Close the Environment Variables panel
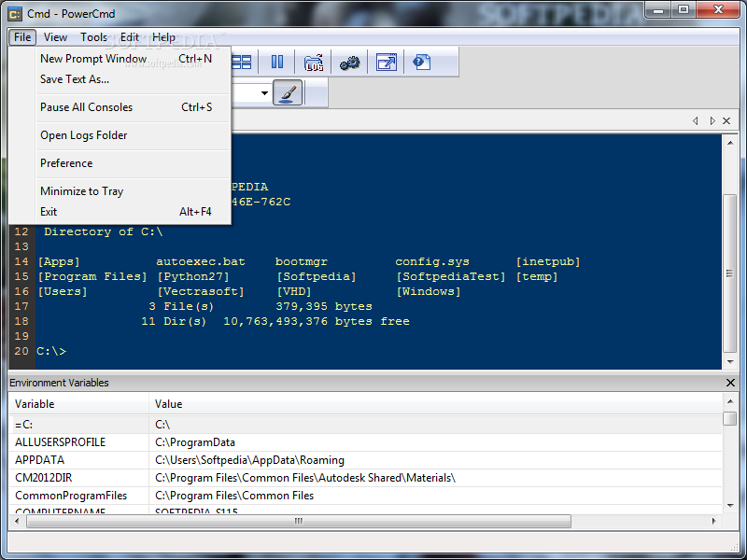The height and width of the screenshot is (560, 747). click(730, 383)
